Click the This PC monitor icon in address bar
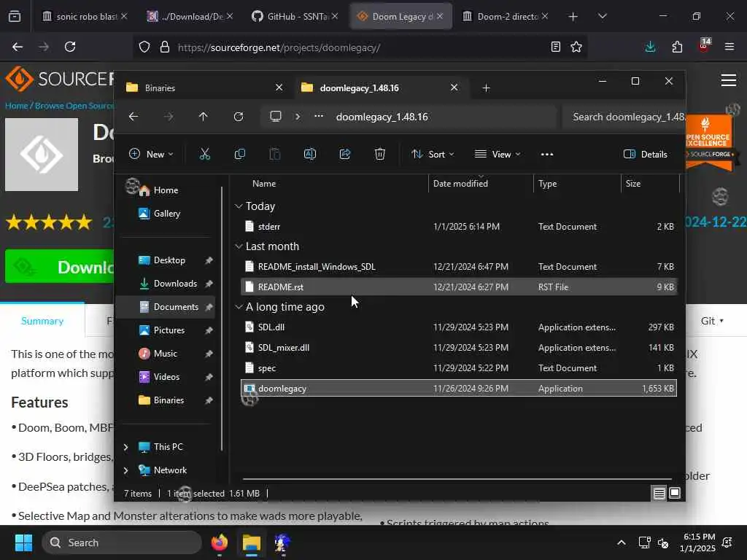The image size is (747, 560). coord(275,116)
